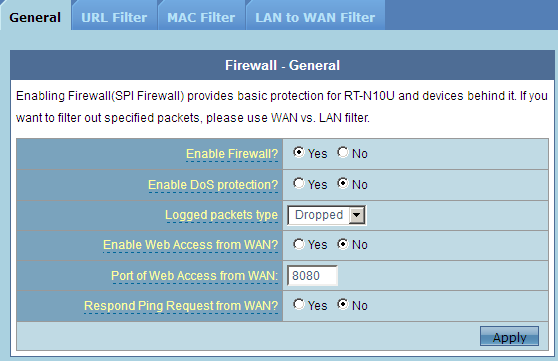Turn on DoS protection with Yes
The height and width of the screenshot is (361, 558).
coord(299,183)
